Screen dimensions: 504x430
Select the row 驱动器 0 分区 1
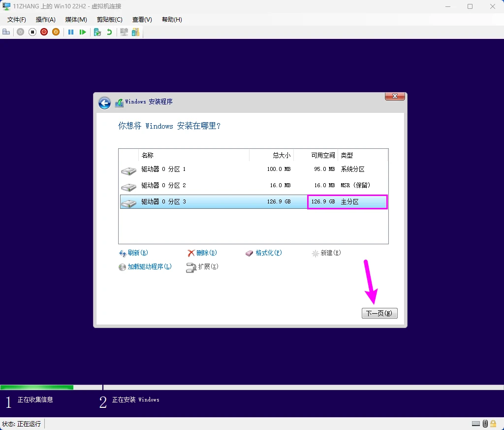(x=253, y=169)
